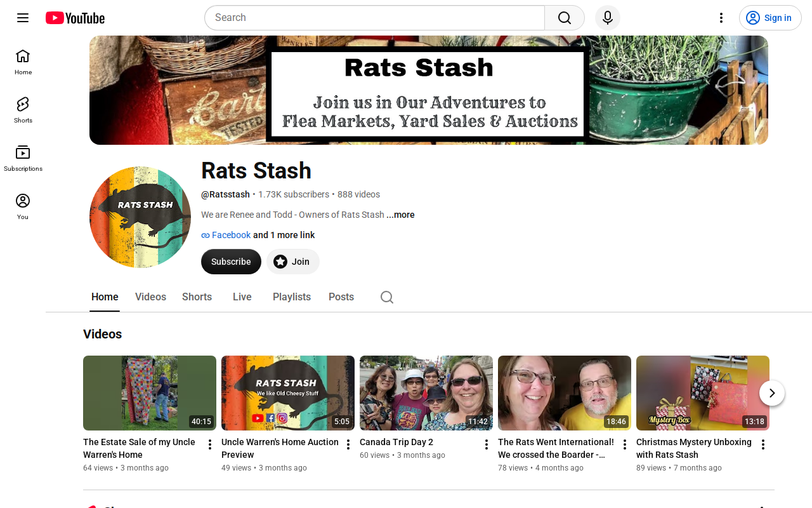Open the top-right settings kebab menu
Screen dimensions: 812x508
tap(721, 18)
